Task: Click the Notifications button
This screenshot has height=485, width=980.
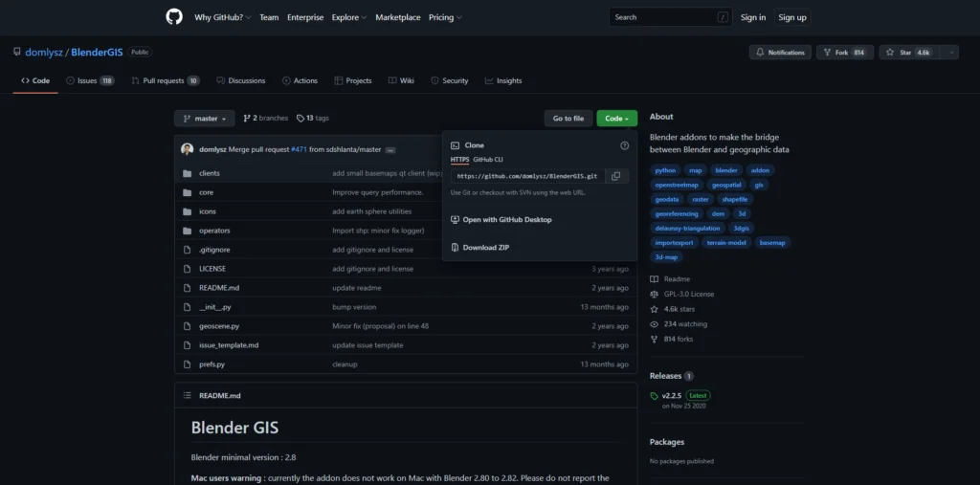Action: [x=780, y=53]
